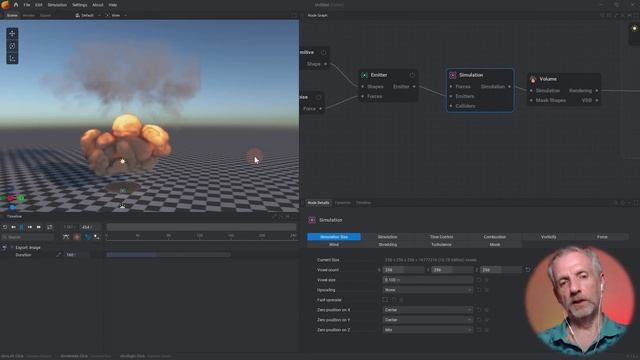The width and height of the screenshot is (640, 360).
Task: Click the Voxel count Y field
Action: coord(452,270)
